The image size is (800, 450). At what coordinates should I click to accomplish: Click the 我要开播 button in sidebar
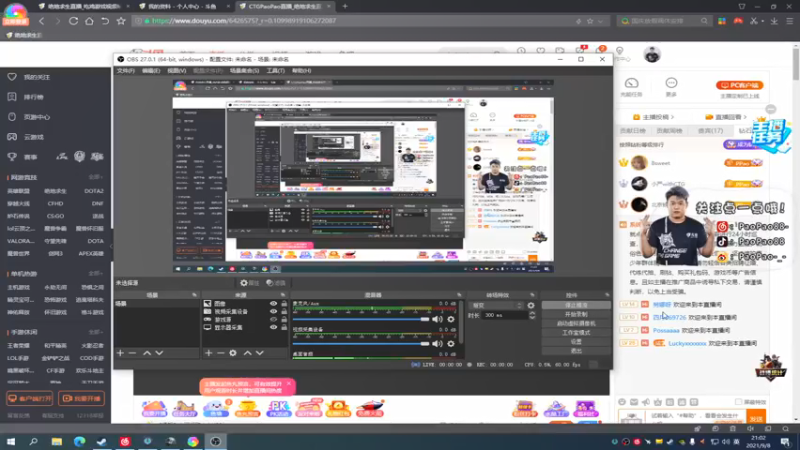(82, 398)
